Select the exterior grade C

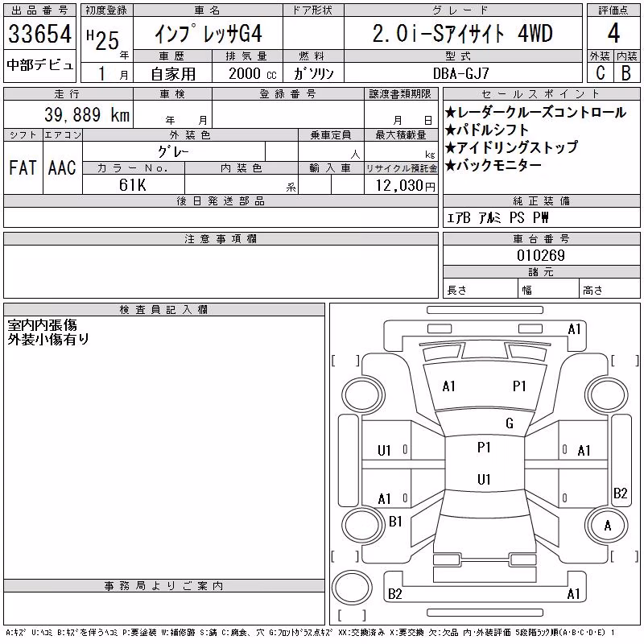[600, 72]
